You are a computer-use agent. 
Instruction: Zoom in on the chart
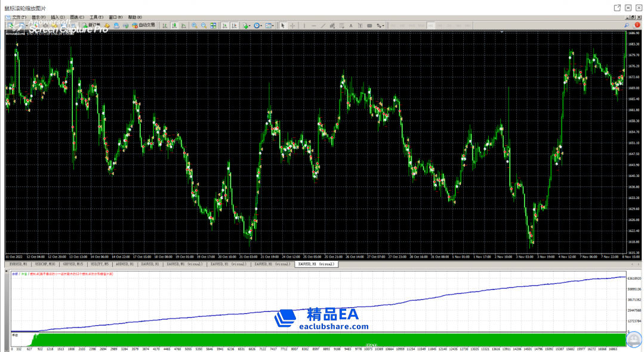(x=195, y=26)
